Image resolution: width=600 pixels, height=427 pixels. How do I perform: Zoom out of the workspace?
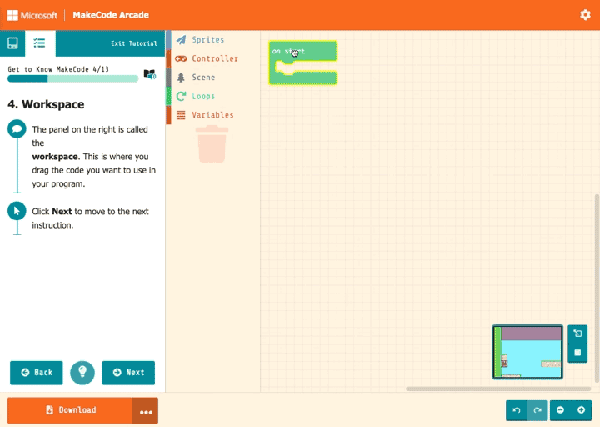click(560, 410)
